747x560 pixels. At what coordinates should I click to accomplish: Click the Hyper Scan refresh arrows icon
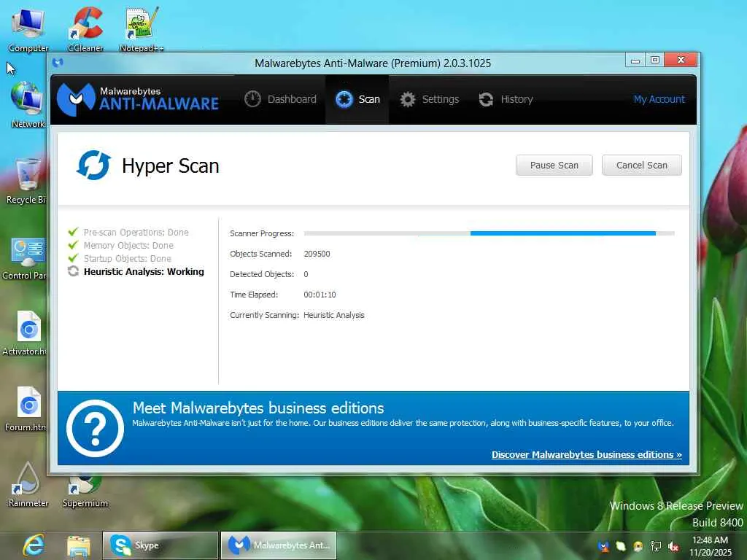pyautogui.click(x=93, y=166)
